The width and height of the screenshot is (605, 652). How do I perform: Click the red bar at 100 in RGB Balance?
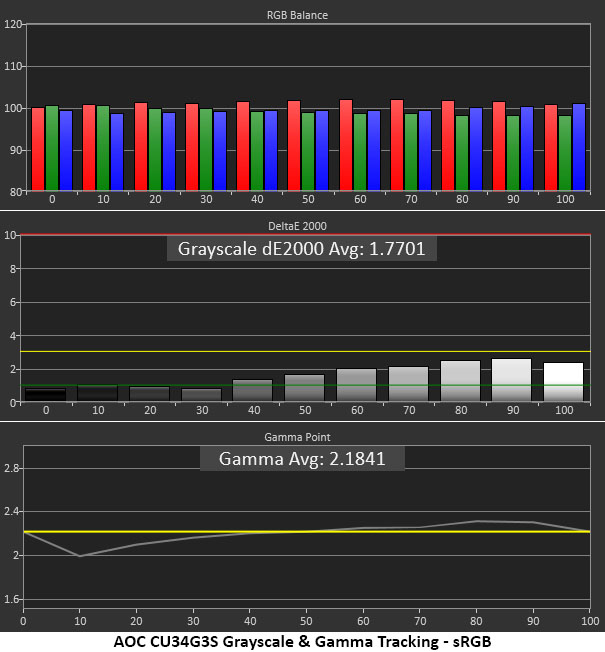pos(551,148)
